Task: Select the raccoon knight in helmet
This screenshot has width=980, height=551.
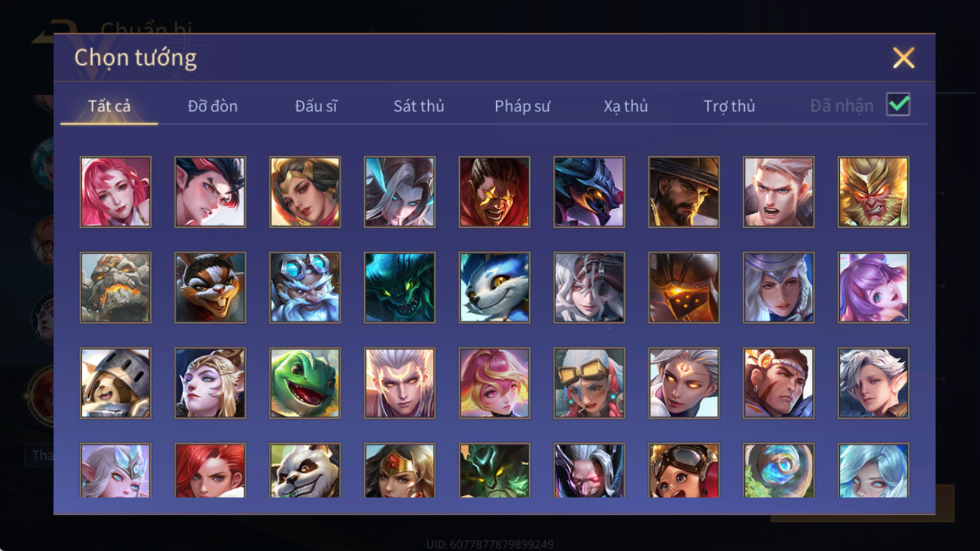Action: pyautogui.click(x=115, y=383)
